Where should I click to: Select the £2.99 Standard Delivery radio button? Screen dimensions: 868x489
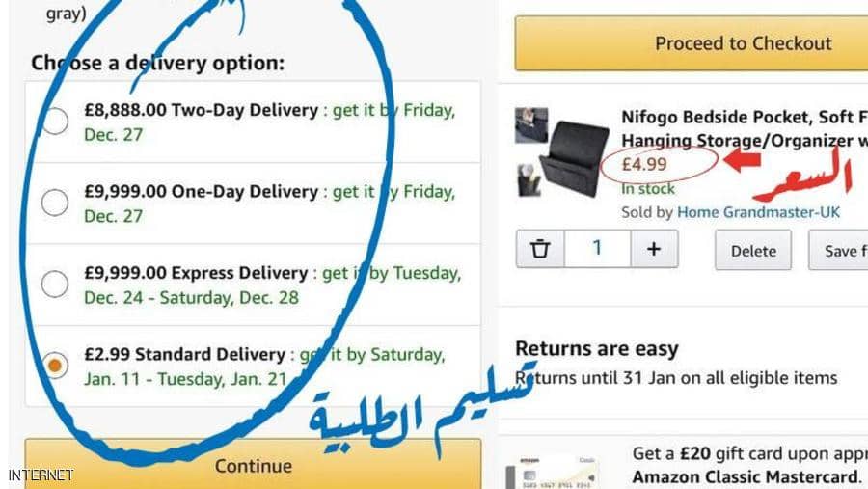[55, 365]
